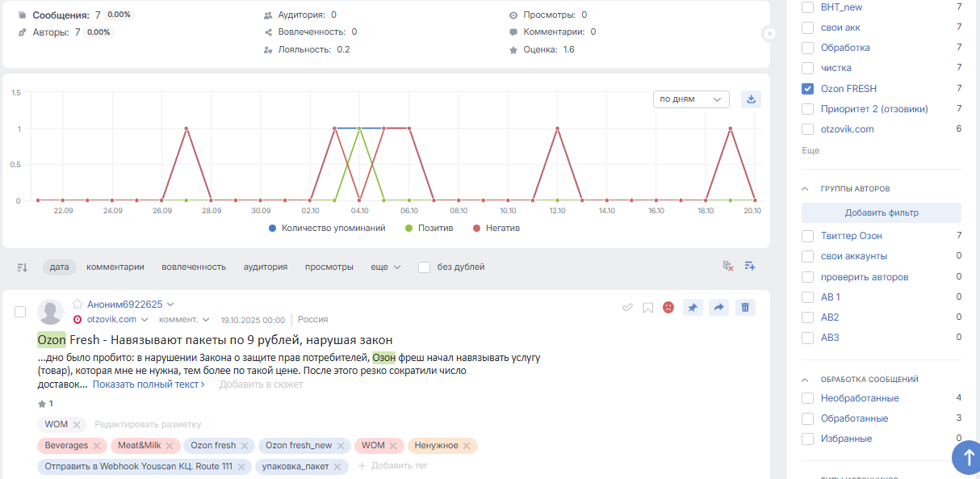This screenshot has height=479, width=980.
Task: Remove the упаковка_пакет tag
Action: (x=337, y=467)
